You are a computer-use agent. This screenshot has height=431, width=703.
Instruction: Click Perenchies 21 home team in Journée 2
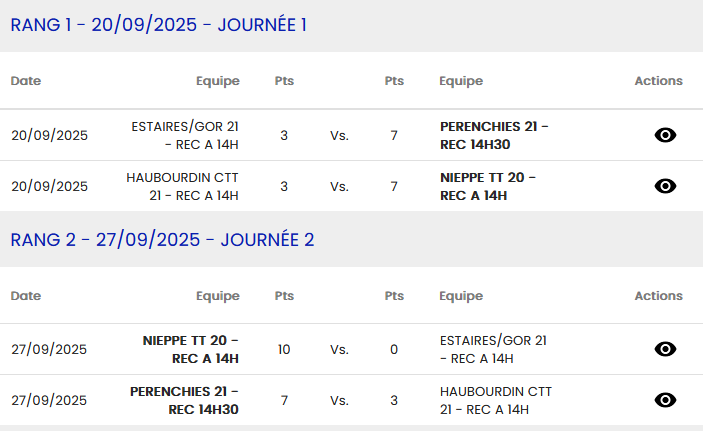[185, 400]
